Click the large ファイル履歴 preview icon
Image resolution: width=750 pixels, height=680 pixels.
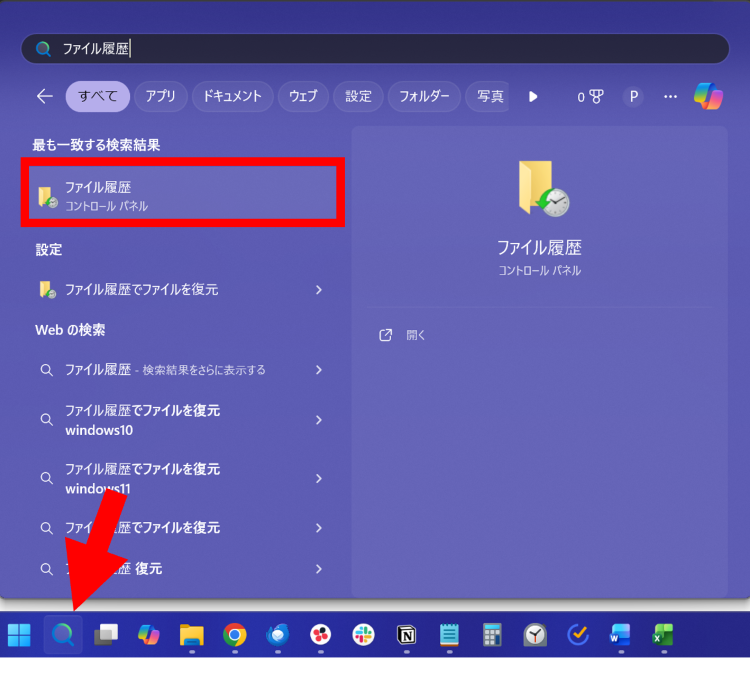(x=543, y=189)
